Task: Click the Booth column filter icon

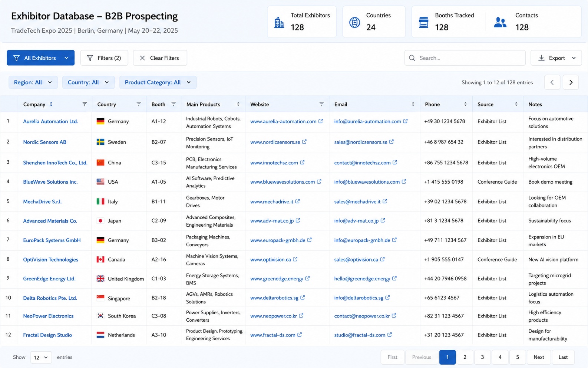Action: click(x=174, y=104)
